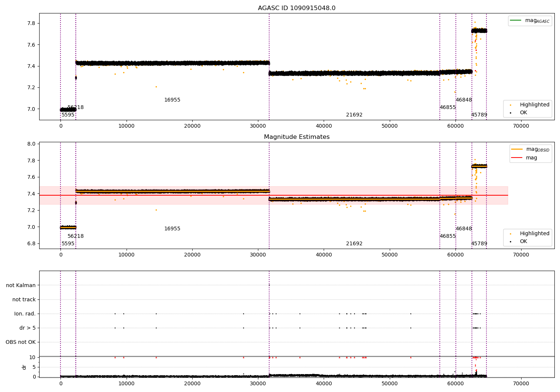Click the 'dr' vertical axis label
Image resolution: width=560 pixels, height=392 pixels.
24,367
